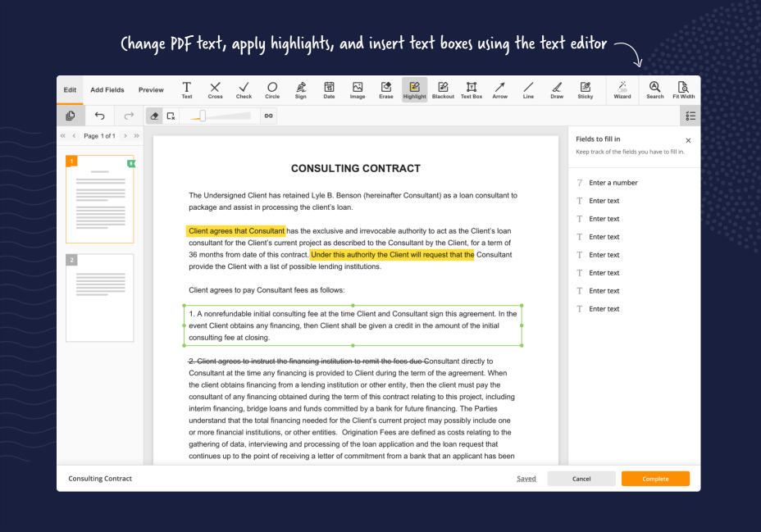Open the document Search
Image resolution: width=761 pixels, height=532 pixels.
(x=654, y=90)
